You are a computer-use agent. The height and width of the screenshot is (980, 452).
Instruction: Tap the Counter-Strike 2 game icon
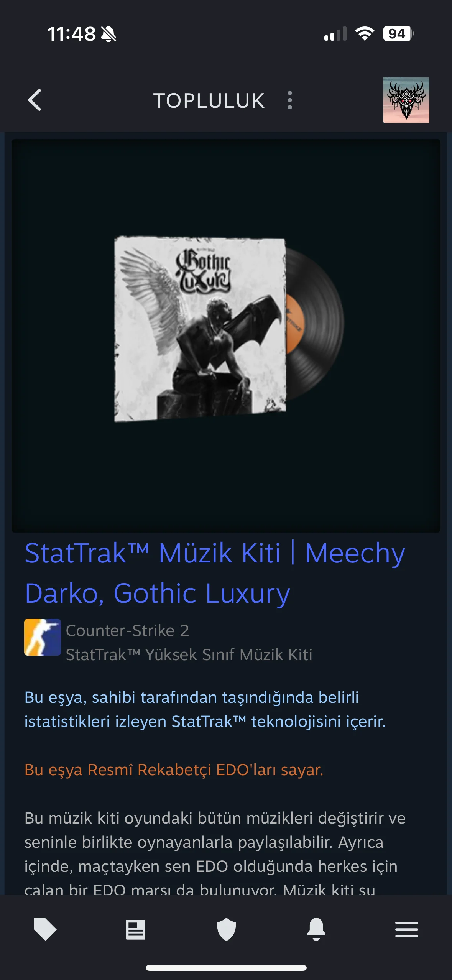43,637
